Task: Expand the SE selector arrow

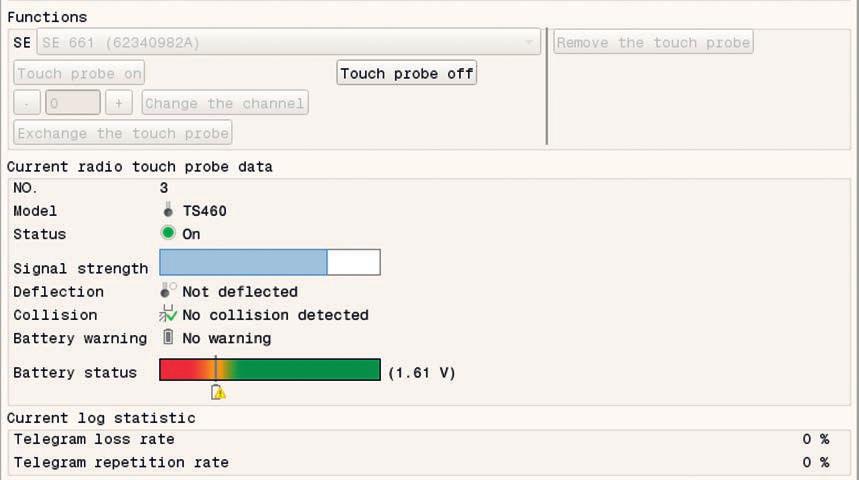Action: pyautogui.click(x=529, y=42)
